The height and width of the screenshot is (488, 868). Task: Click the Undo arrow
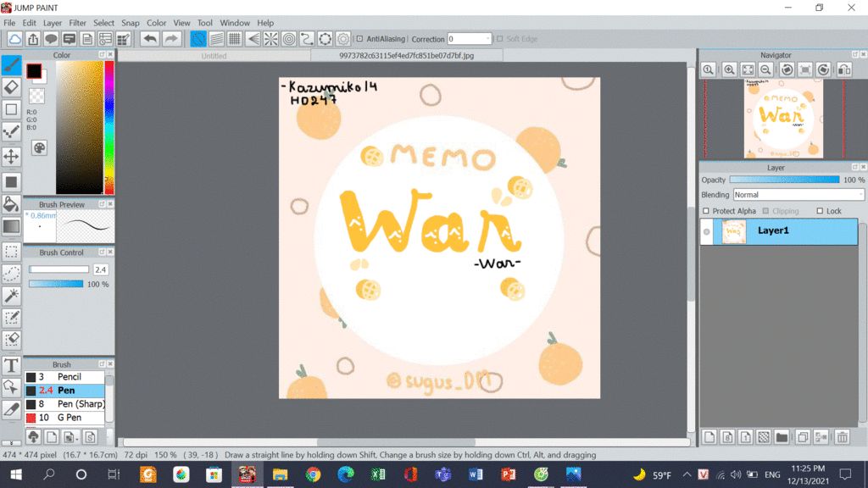(149, 39)
